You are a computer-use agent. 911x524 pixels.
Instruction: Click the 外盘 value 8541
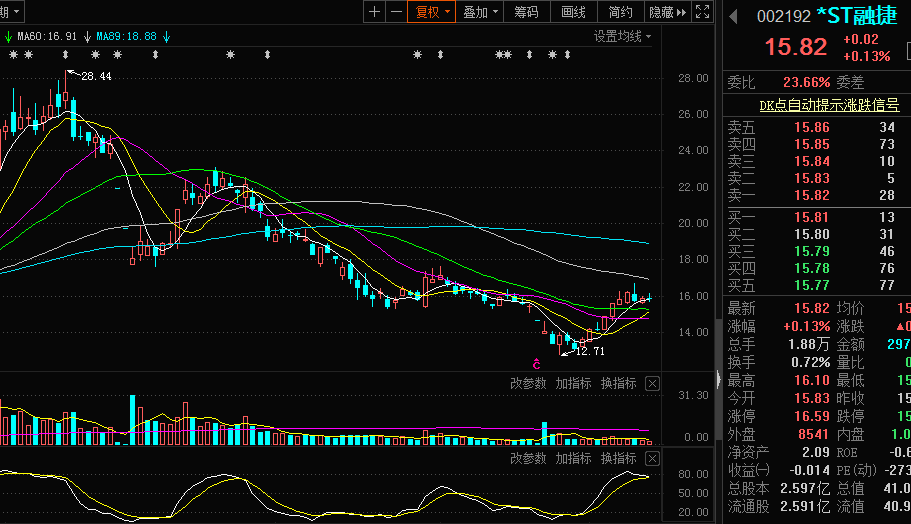pyautogui.click(x=814, y=435)
